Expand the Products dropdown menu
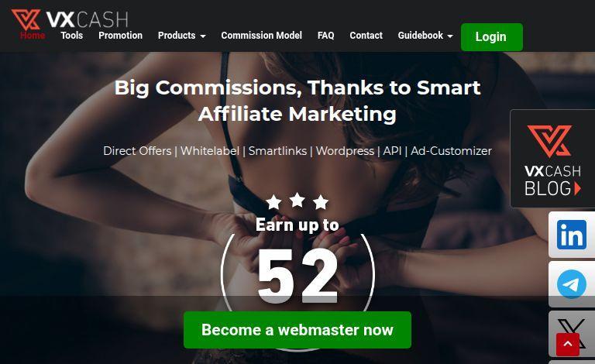Viewport: 595px width, 364px height. point(182,36)
